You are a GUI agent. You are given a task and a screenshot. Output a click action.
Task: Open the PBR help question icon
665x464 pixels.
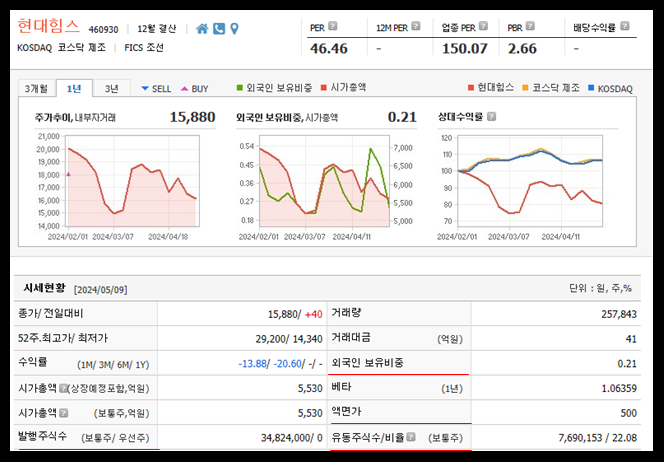pos(530,26)
